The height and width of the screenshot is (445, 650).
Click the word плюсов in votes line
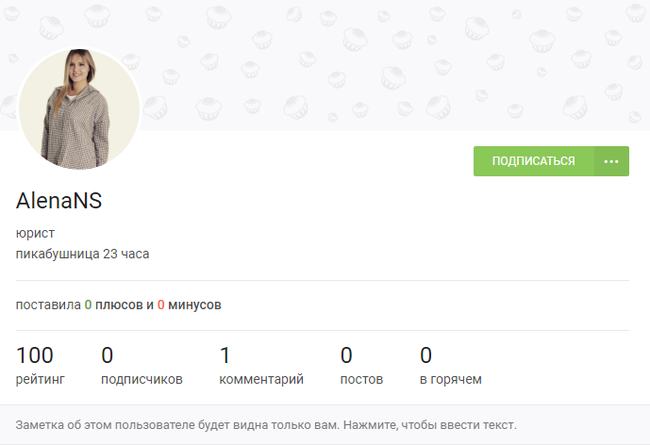pyautogui.click(x=119, y=304)
